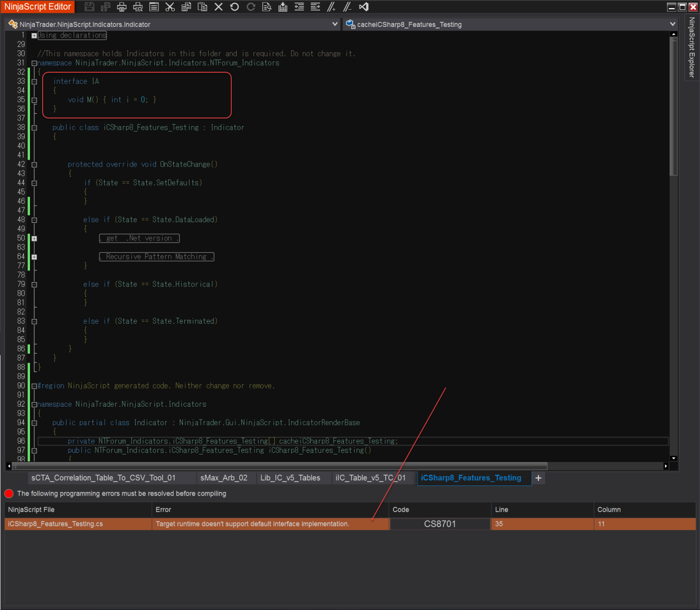Open the Find in document icon
700x610 pixels.
[x=267, y=7]
